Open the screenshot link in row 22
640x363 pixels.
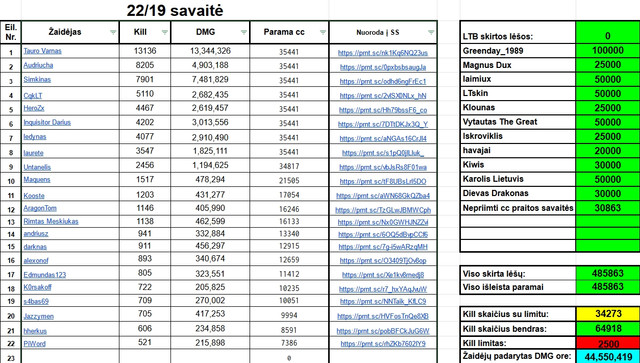(383, 344)
